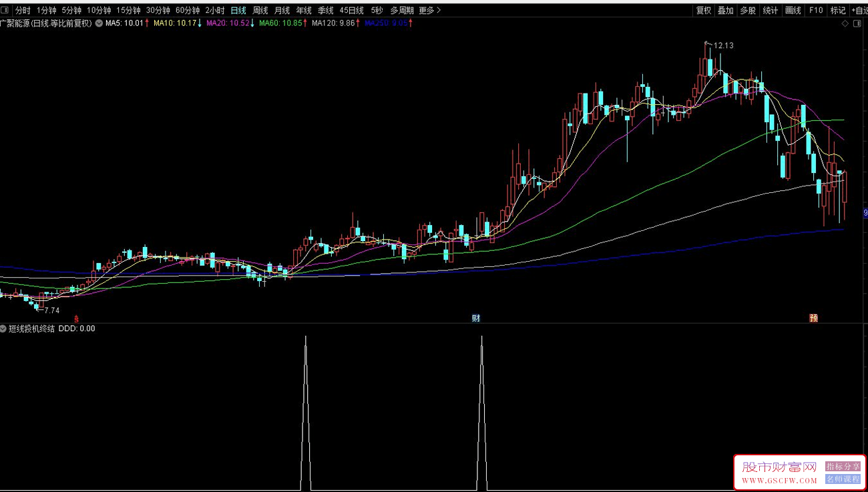Select the 60分钟 period tab
Image resolution: width=868 pixels, height=492 pixels.
click(188, 11)
